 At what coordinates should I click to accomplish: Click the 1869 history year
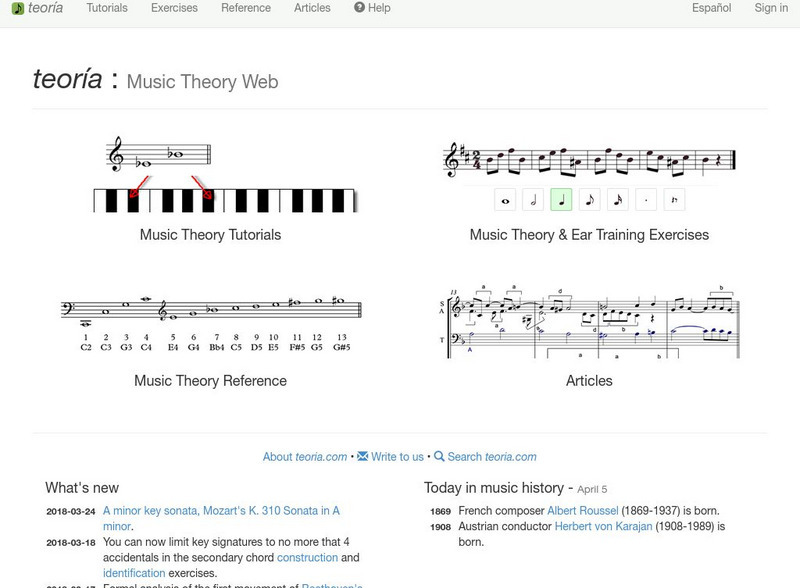tap(440, 511)
